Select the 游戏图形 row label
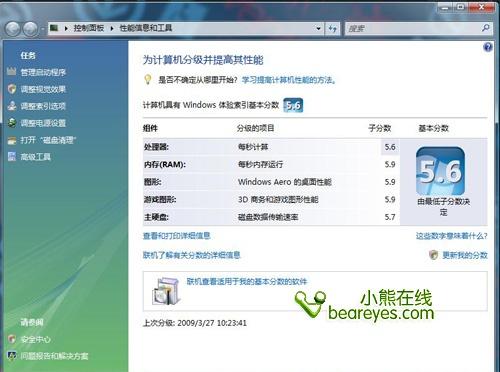The image size is (500, 372). point(160,200)
